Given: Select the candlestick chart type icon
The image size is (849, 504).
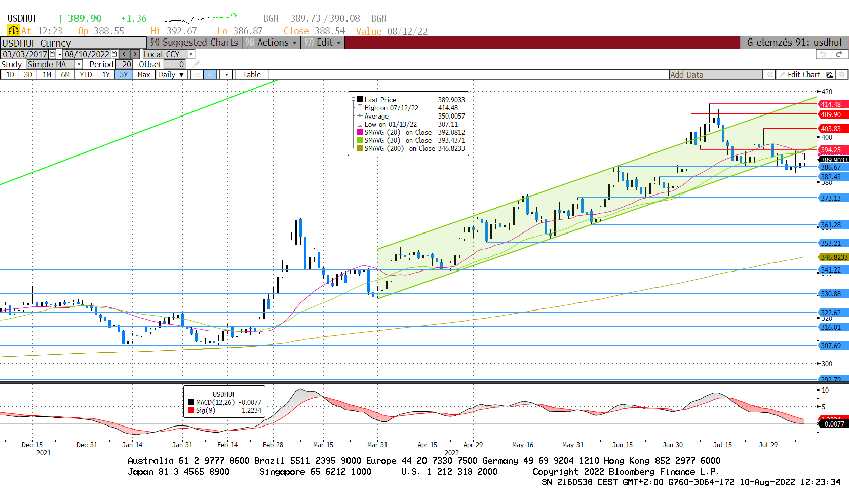Looking at the screenshot, I should pos(210,75).
